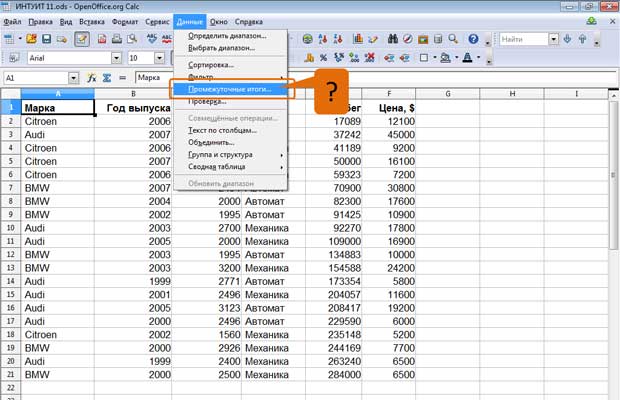Open the Gallery icon
This screenshot has height=400, width=620.
click(423, 39)
